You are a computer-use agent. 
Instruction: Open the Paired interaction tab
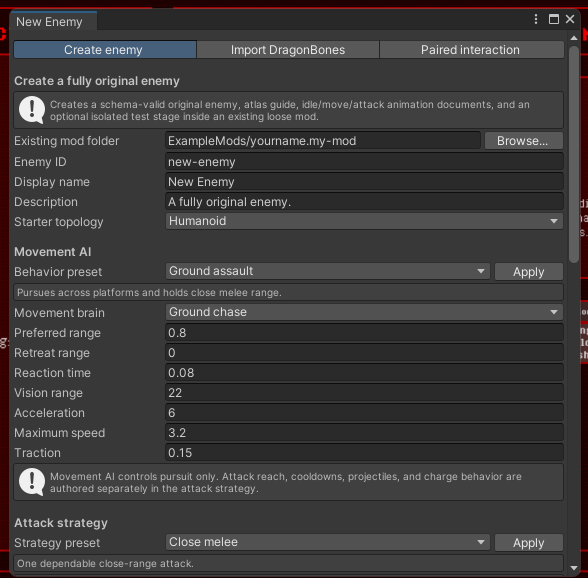pyautogui.click(x=471, y=50)
